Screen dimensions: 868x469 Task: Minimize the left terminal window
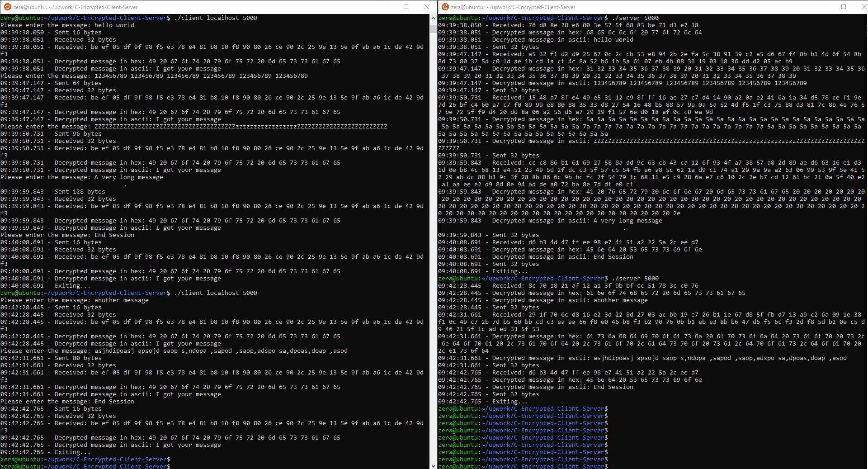(386, 7)
